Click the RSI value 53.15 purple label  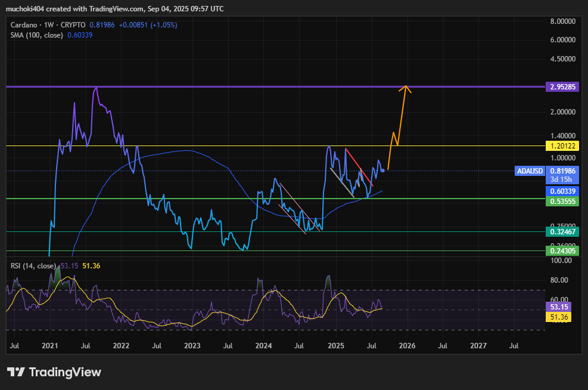coord(559,307)
